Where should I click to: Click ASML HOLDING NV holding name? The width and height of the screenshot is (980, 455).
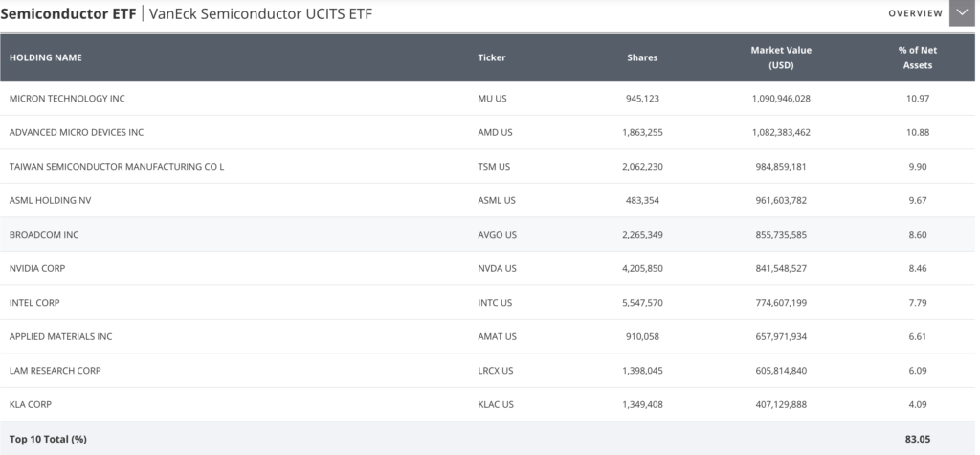pyautogui.click(x=51, y=200)
